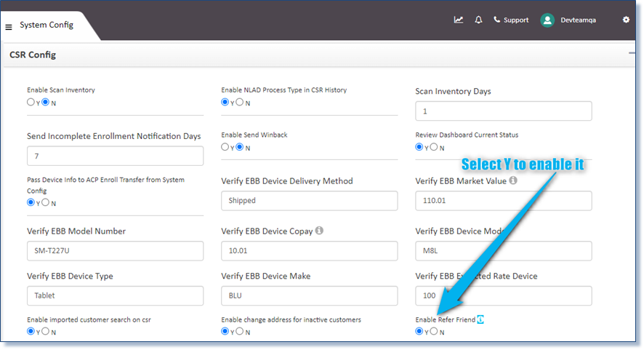Screen dimensions: 644x350
Task: Switch to the System Config tab
Action: point(47,25)
